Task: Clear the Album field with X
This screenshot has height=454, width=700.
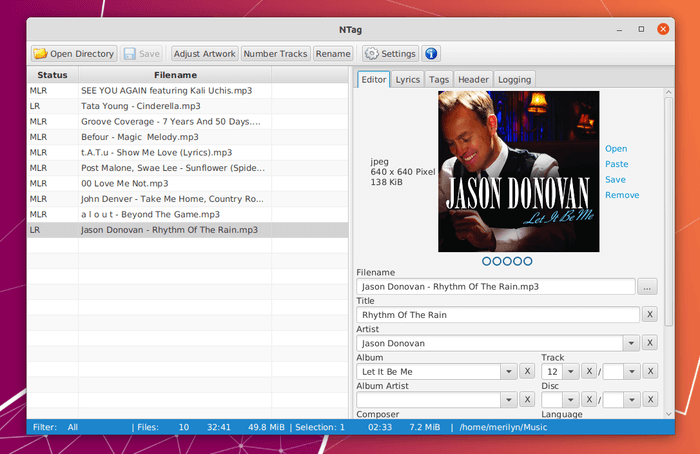Action: [527, 371]
